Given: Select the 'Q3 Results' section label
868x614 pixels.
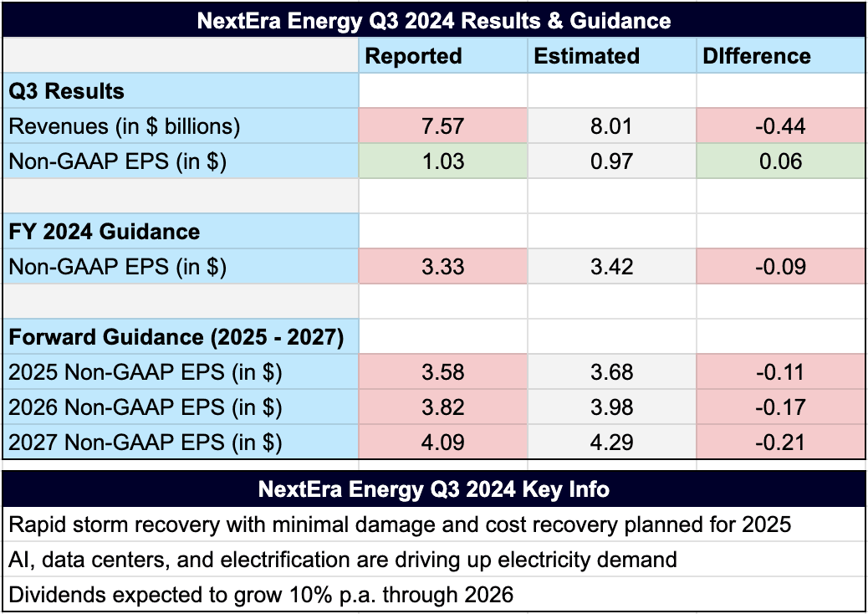Looking at the screenshot, I should pos(181,91).
